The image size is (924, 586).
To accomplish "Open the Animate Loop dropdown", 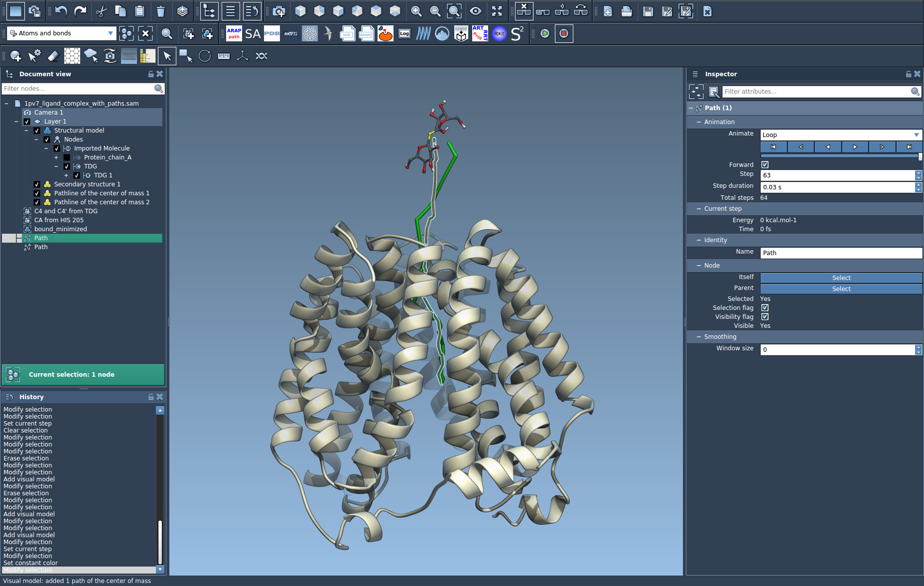I will (x=841, y=135).
